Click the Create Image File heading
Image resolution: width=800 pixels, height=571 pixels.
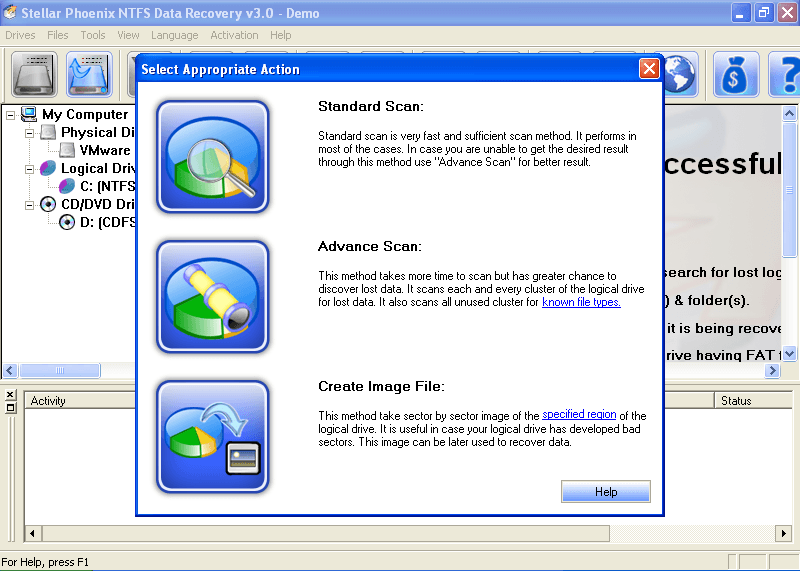[381, 386]
